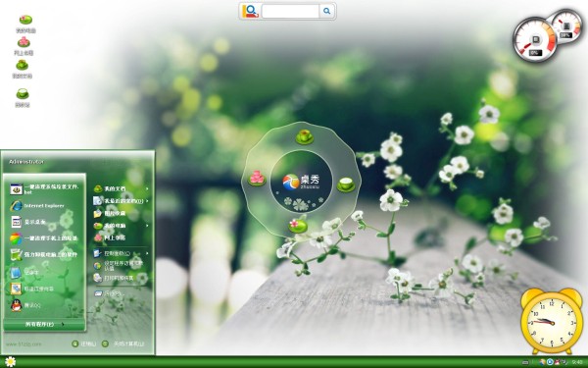Click the white cup icon on dock right
Image resolution: width=588 pixels, height=368 pixels.
click(x=346, y=184)
